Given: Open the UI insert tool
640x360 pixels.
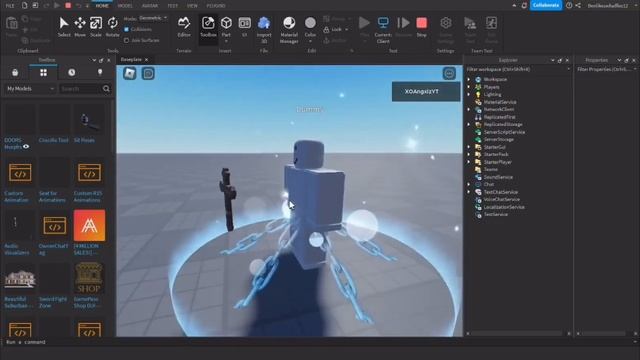Looking at the screenshot, I should point(244,27).
